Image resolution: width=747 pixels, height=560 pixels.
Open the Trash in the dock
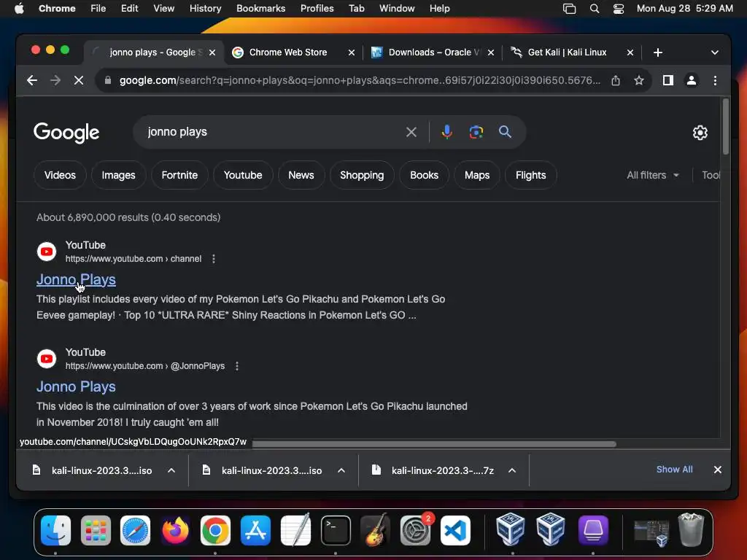[691, 529]
